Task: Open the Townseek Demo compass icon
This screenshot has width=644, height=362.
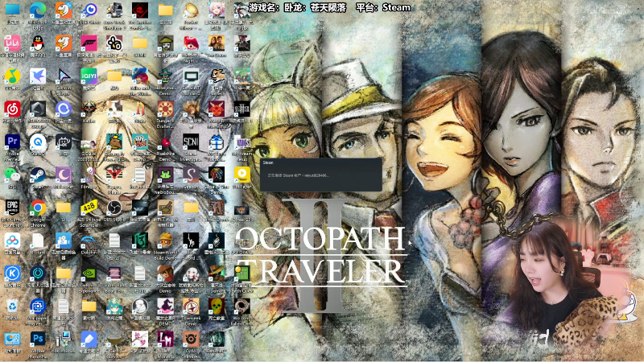Action: 191,306
